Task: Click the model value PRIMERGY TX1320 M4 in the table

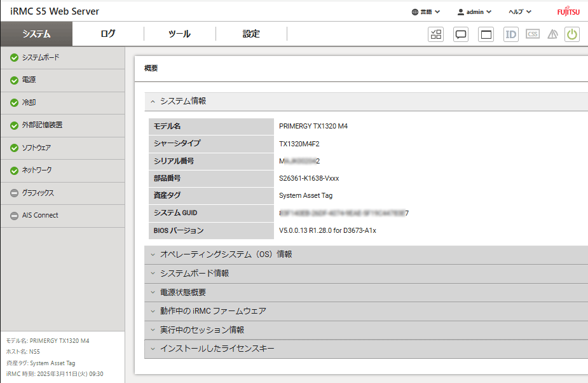Action: point(313,126)
